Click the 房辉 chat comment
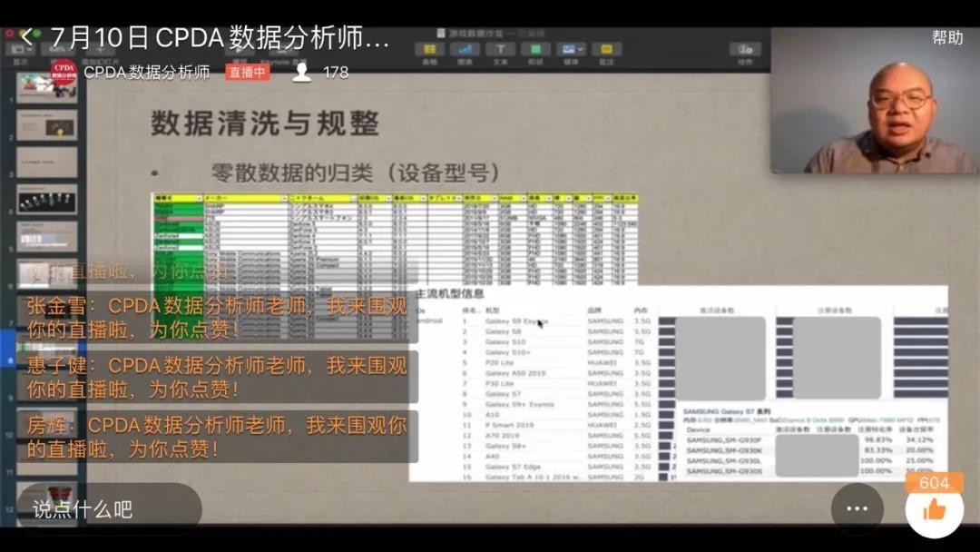 pyautogui.click(x=218, y=437)
